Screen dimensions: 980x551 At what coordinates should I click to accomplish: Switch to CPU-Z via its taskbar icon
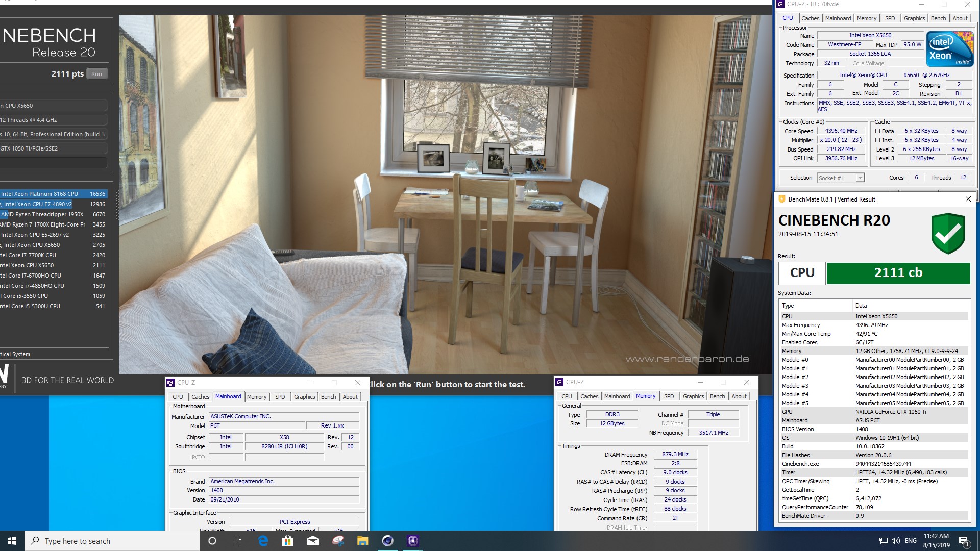pyautogui.click(x=412, y=541)
